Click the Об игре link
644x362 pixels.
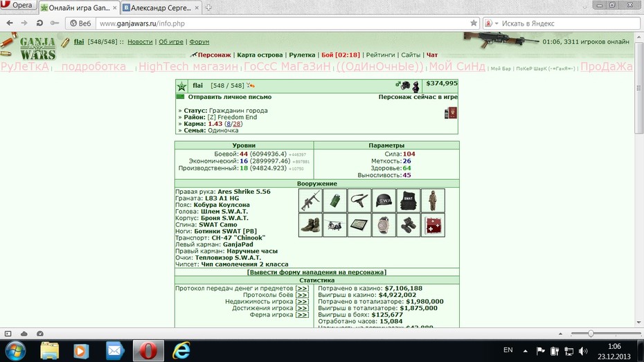(171, 42)
